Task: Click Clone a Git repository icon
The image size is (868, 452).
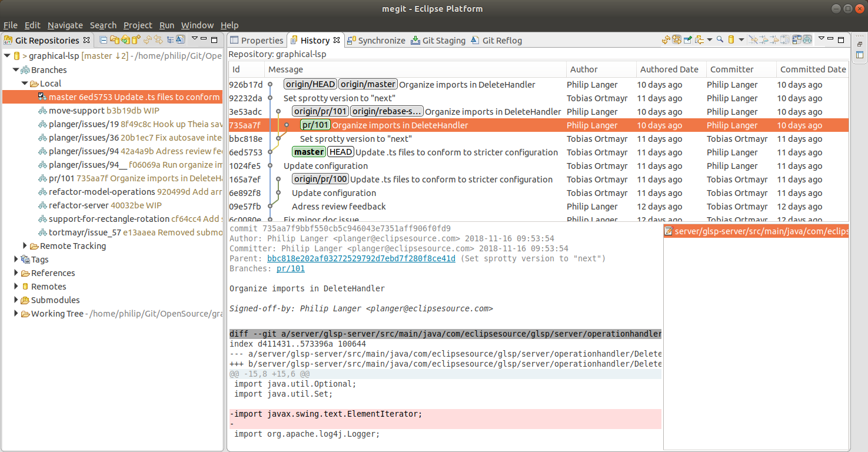Action: coord(126,40)
